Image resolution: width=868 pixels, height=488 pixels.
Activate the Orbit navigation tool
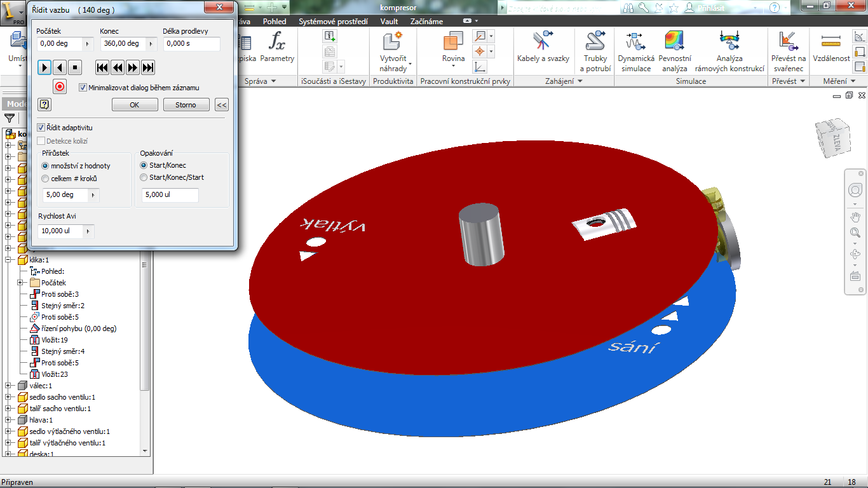pyautogui.click(x=855, y=254)
